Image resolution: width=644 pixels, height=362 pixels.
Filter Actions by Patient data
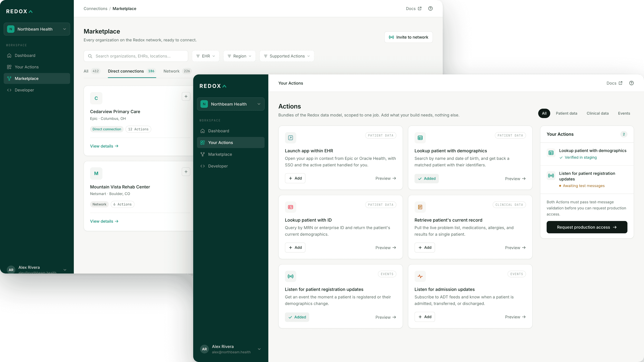tap(567, 113)
